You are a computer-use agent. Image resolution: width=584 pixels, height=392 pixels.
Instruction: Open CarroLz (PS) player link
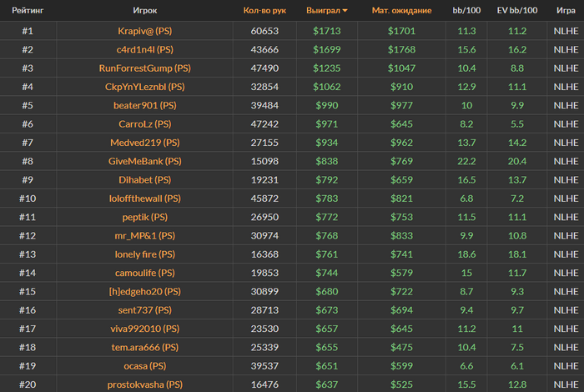tap(145, 124)
